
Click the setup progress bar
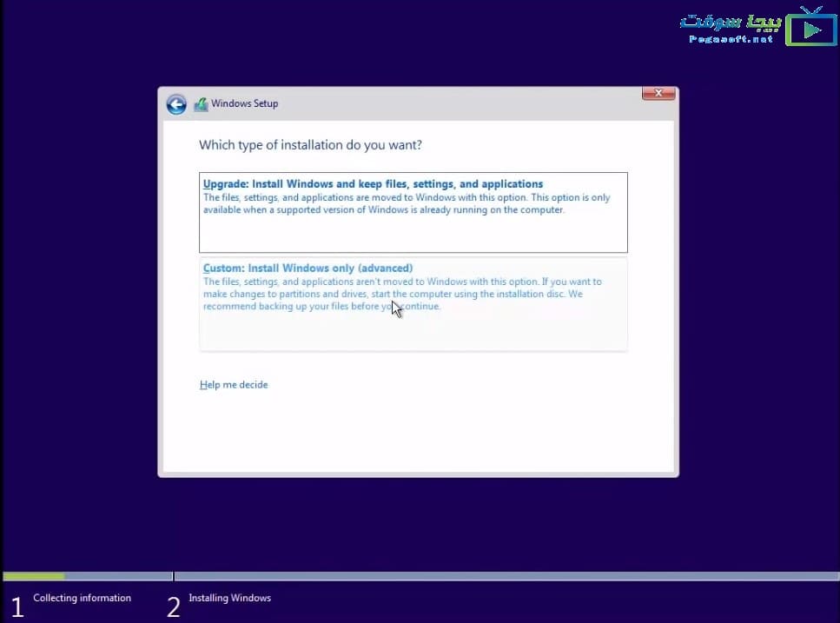pos(420,576)
